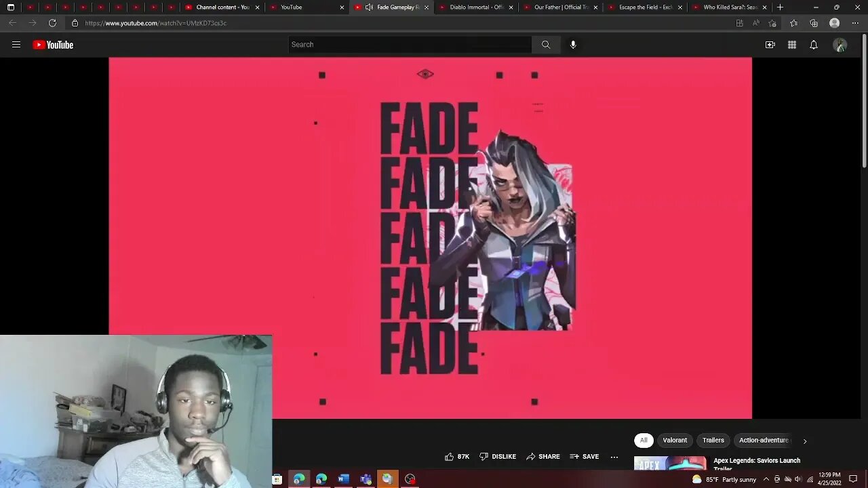Open the notifications bell

(814, 45)
